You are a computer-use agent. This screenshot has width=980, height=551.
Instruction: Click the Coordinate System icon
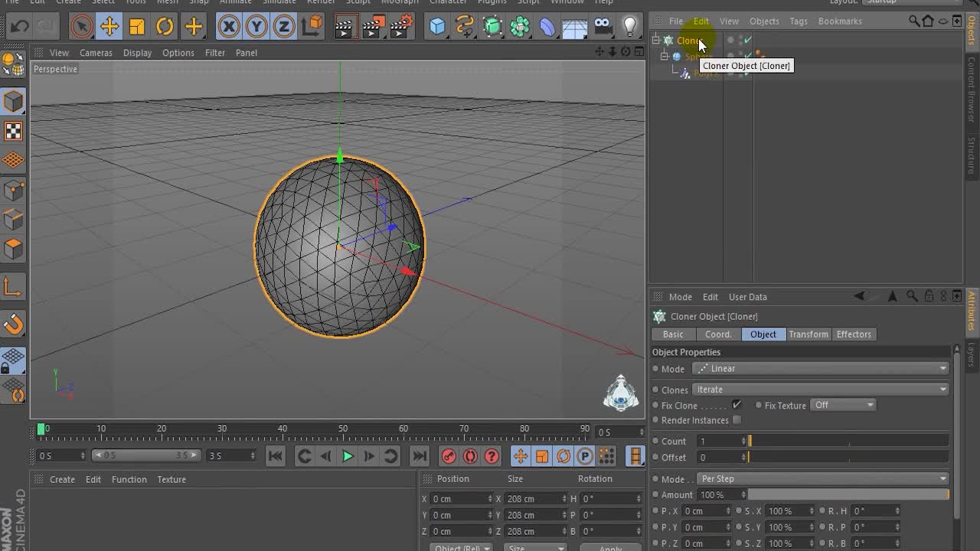coord(312,28)
